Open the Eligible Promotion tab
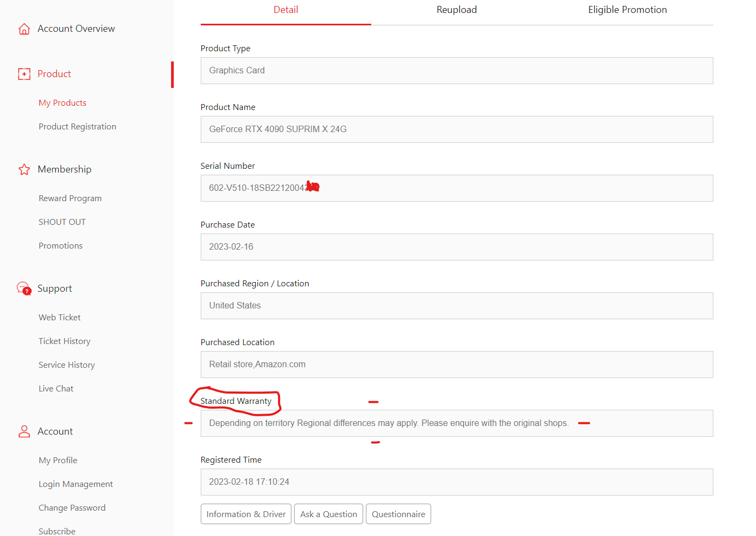Image resolution: width=756 pixels, height=536 pixels. 627,10
